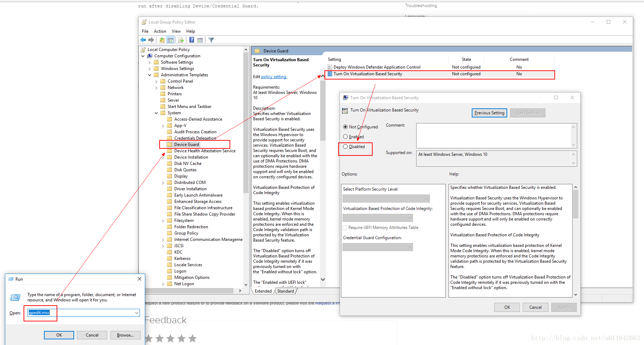Switch to the Extended tab

263,291
